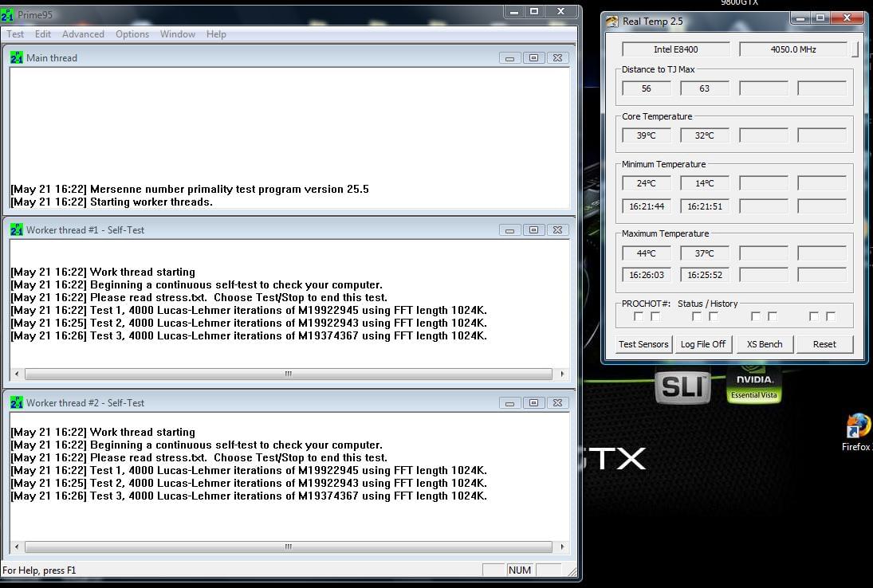Click the 32°C core temperature field
Image resolution: width=873 pixels, height=588 pixels.
coord(704,135)
